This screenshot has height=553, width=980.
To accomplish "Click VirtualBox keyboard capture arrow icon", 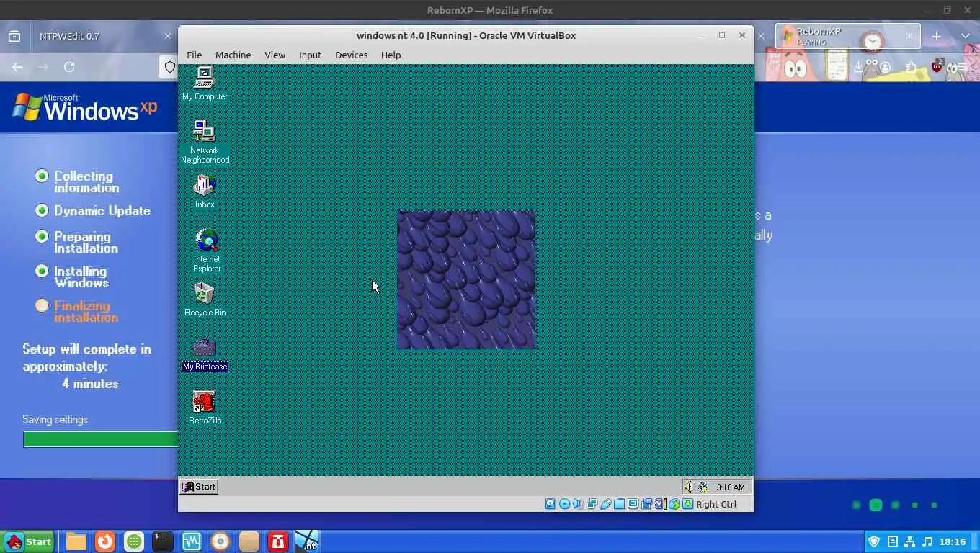I will click(x=688, y=504).
